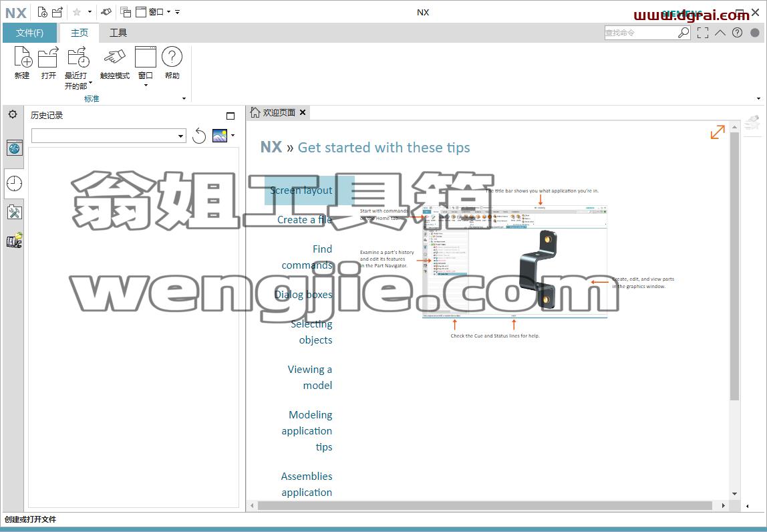Screen dimensions: 767x532
Task: Open the resource bar options gear icon
Action: 13,114
